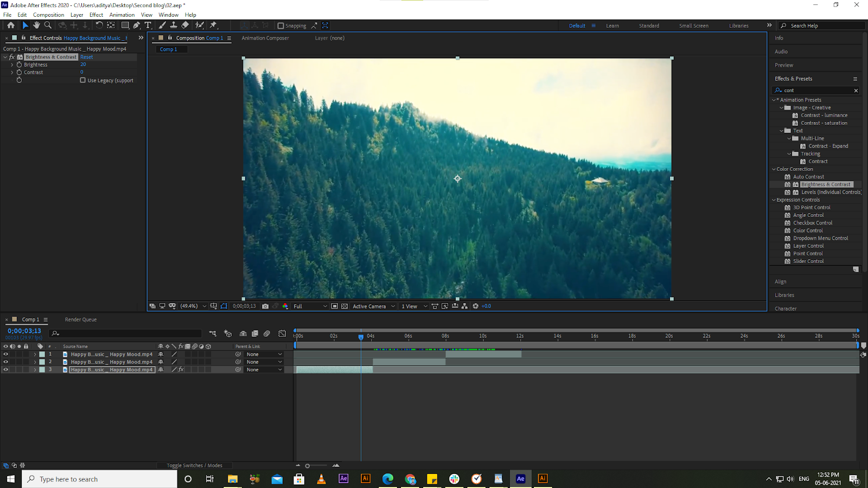This screenshot has height=488, width=868.
Task: Open the Effect menu
Action: 96,15
